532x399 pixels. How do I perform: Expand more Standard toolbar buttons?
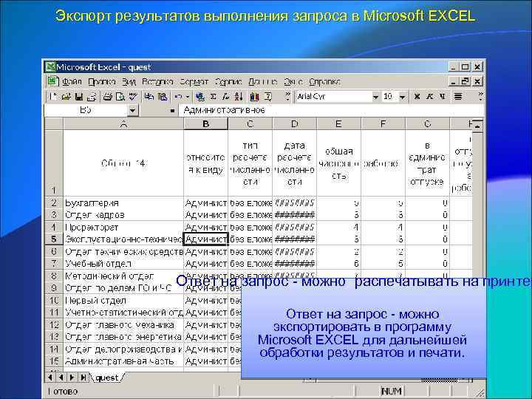pos(287,97)
